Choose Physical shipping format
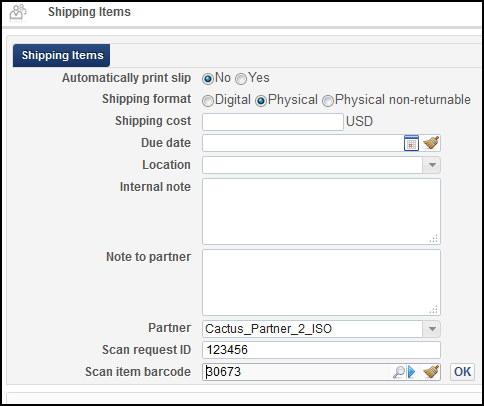 point(261,101)
